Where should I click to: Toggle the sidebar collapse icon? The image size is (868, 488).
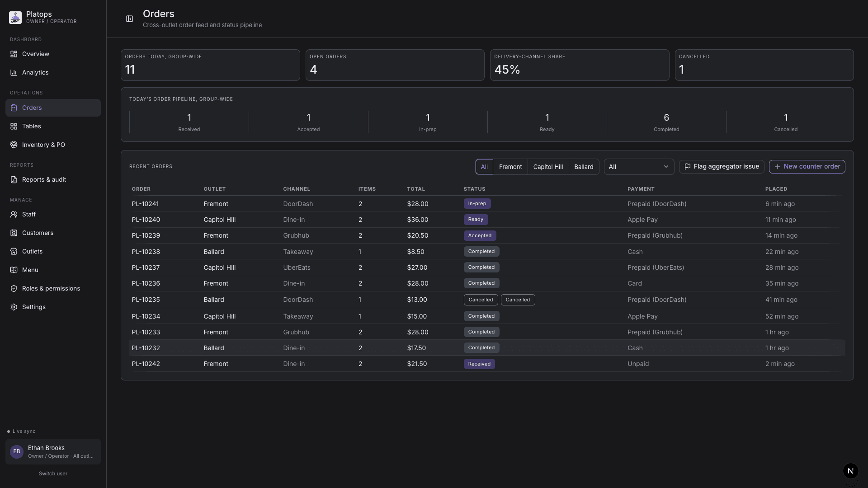(129, 19)
